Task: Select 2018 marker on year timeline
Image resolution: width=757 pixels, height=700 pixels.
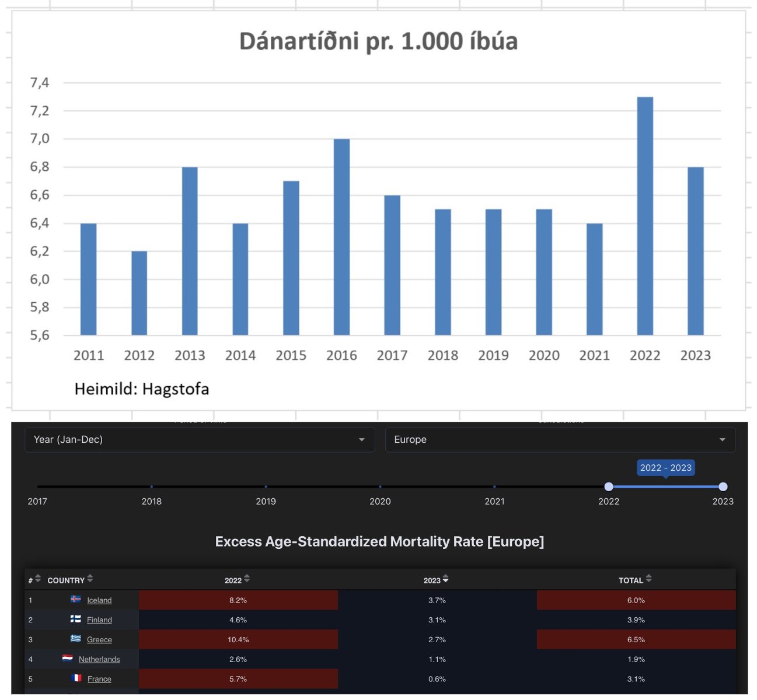Action: [x=152, y=487]
